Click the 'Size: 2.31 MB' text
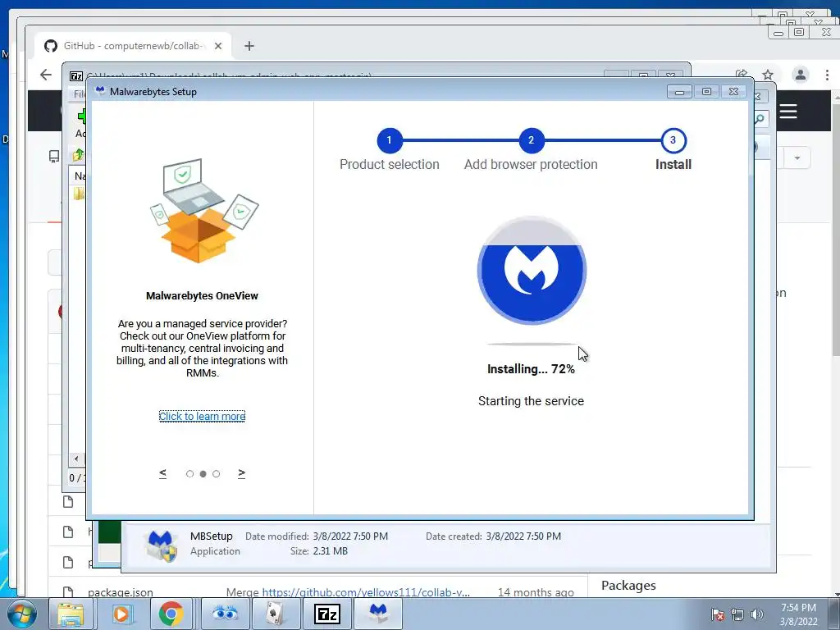The width and height of the screenshot is (840, 630). tap(319, 551)
